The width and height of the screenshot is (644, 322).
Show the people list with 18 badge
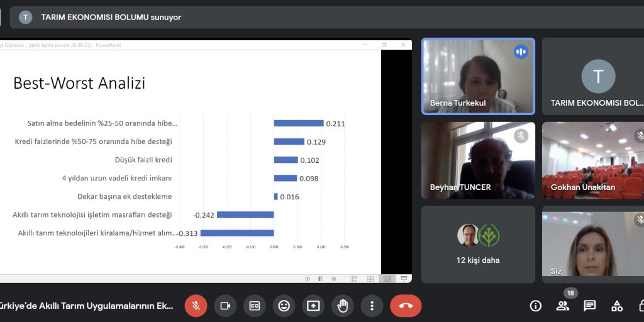tap(562, 306)
